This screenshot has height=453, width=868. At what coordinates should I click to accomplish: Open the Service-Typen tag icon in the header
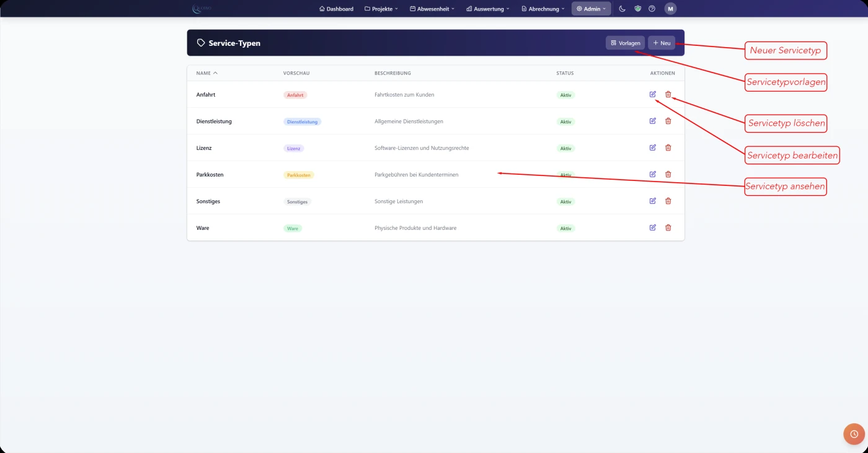[200, 43]
